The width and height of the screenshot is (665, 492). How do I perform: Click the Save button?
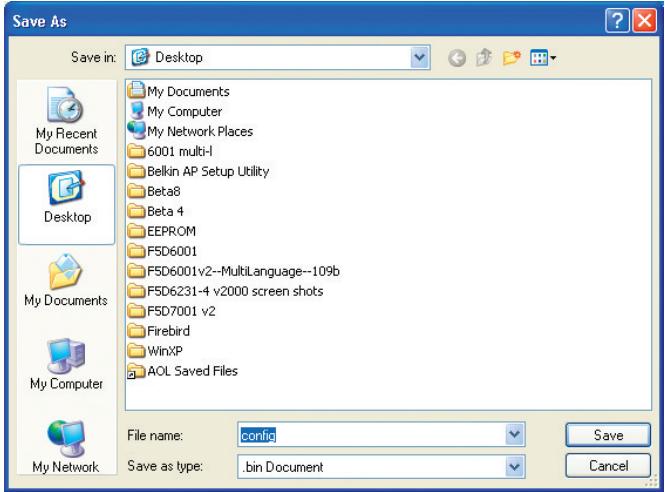tap(608, 435)
